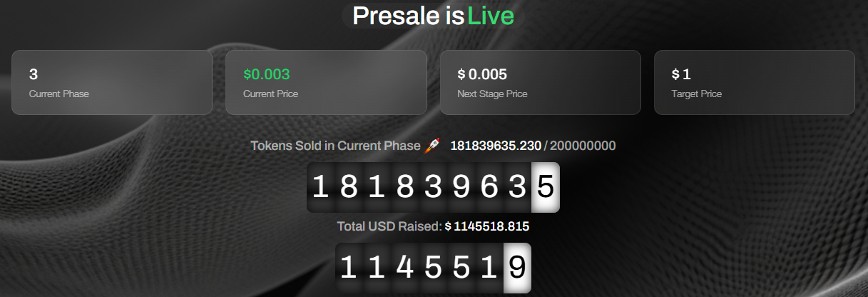The width and height of the screenshot is (868, 297).
Task: Click the green $0.003 price value
Action: click(x=267, y=74)
